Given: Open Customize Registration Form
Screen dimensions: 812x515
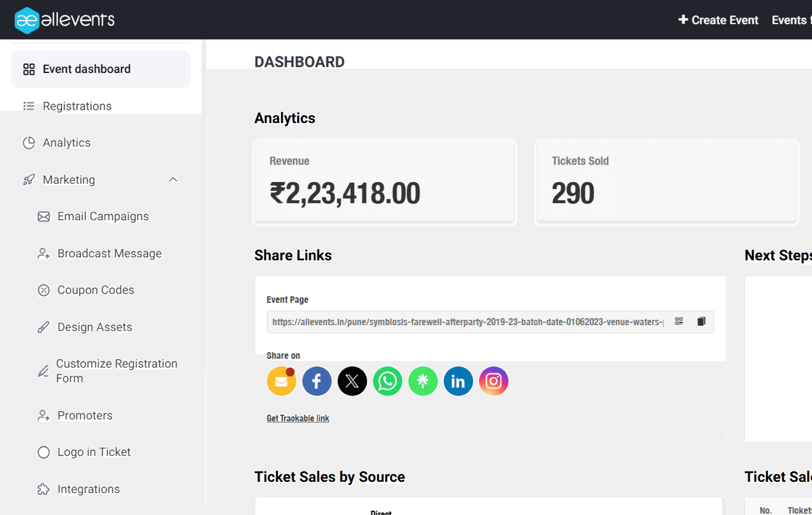Looking at the screenshot, I should [116, 371].
